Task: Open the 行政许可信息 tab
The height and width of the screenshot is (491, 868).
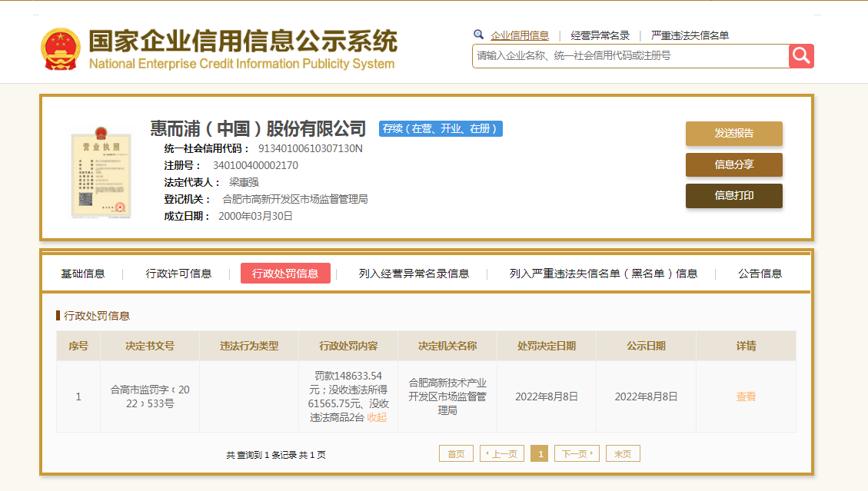Action: tap(178, 274)
